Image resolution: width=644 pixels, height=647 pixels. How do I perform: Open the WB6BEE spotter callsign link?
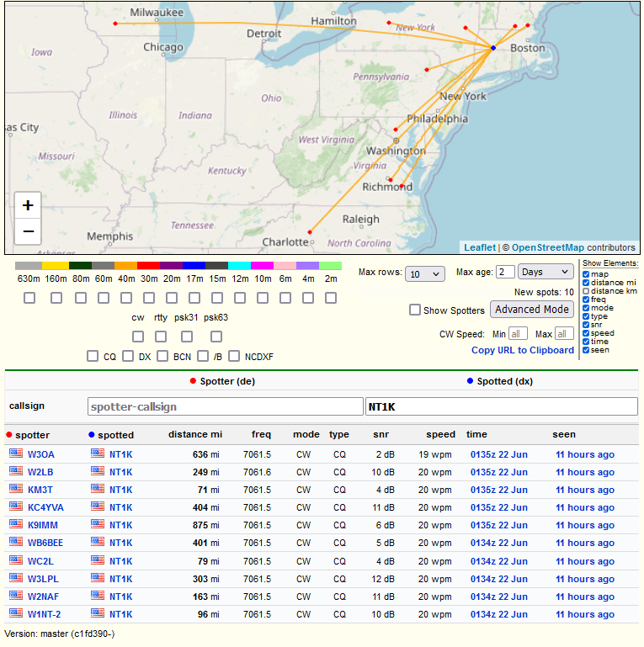click(45, 543)
